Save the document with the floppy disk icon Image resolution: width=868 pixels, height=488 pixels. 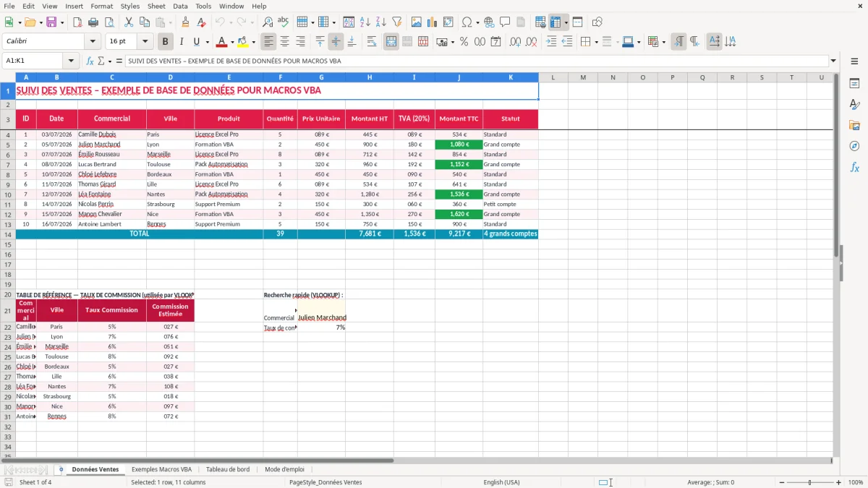[52, 22]
